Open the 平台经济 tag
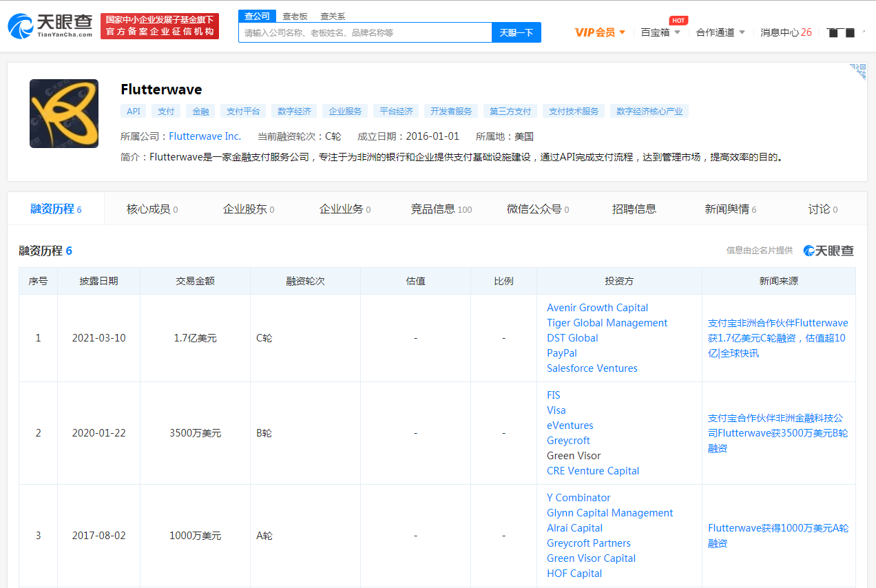Screen dimensions: 876x588 (396, 111)
